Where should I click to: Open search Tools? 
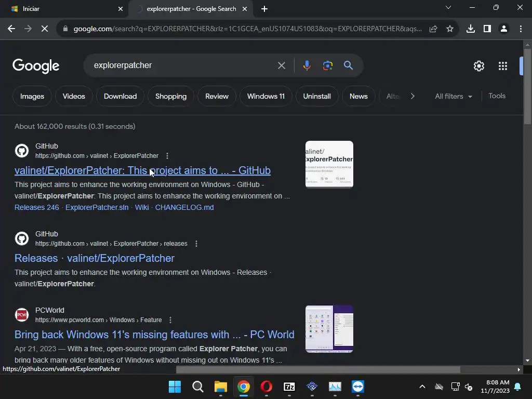497,96
